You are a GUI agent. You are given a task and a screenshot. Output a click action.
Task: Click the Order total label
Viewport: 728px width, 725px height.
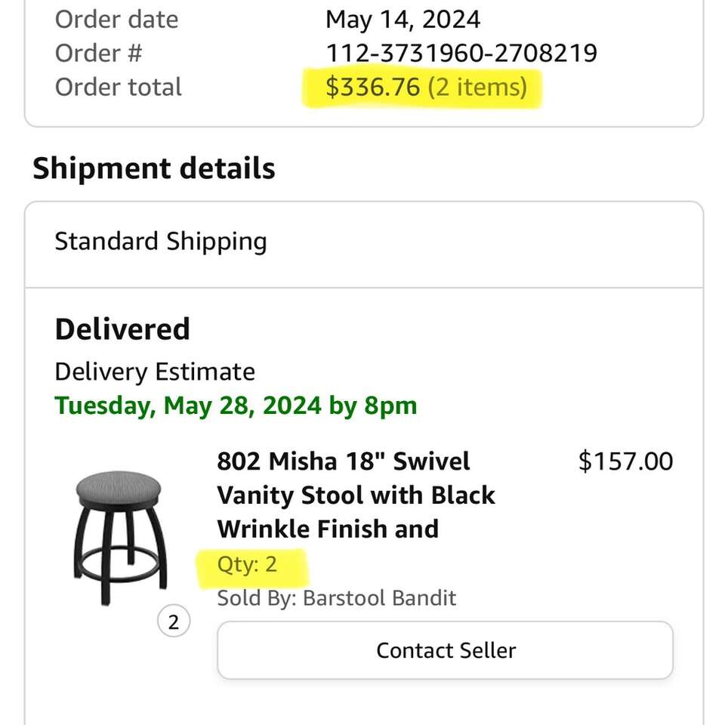(119, 87)
